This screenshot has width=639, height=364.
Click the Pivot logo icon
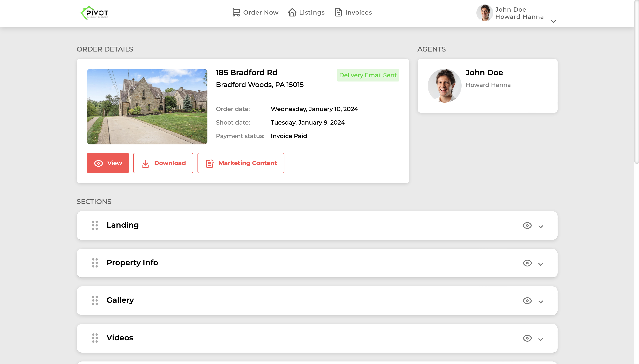pyautogui.click(x=94, y=12)
